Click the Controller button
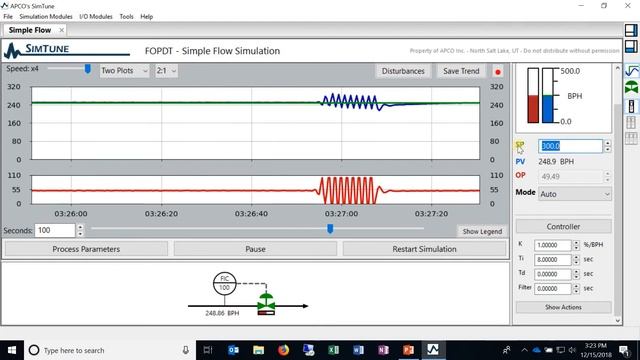Viewport: 640px width, 360px height. click(x=563, y=227)
